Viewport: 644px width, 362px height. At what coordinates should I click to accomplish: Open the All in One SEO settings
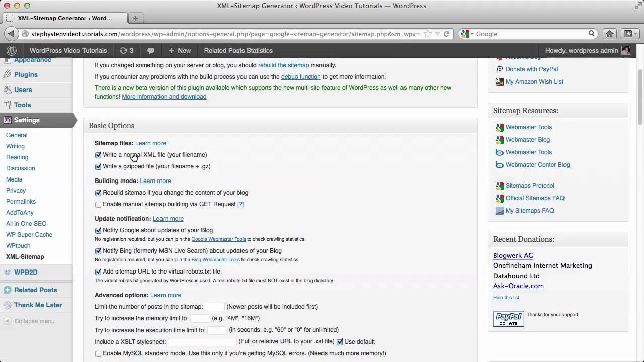(26, 224)
